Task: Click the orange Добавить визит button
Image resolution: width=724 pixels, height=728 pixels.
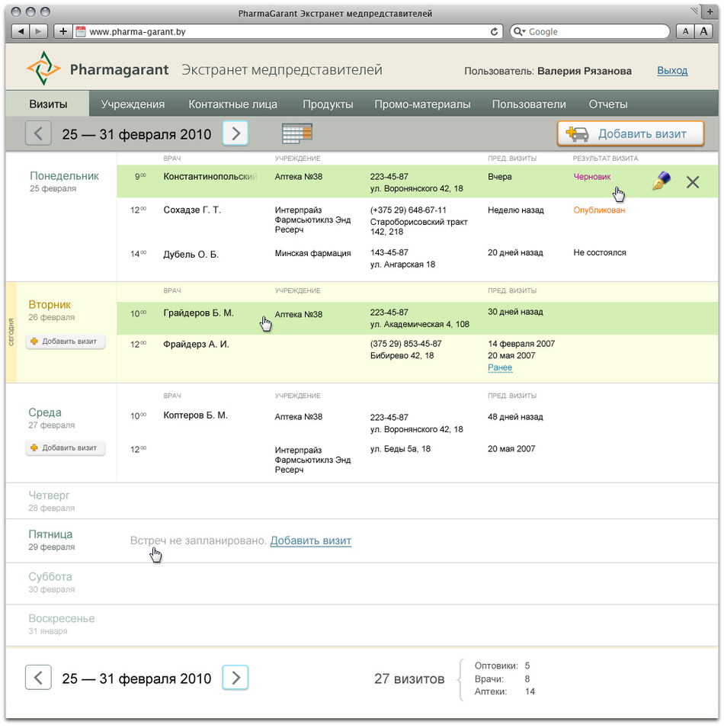Action: tap(630, 134)
